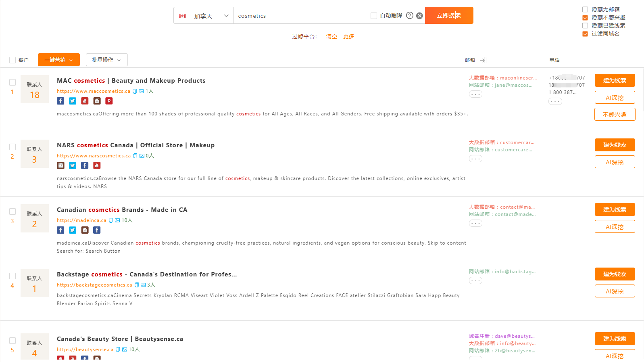Open the image icon beside madeinca.ca link

(x=117, y=220)
